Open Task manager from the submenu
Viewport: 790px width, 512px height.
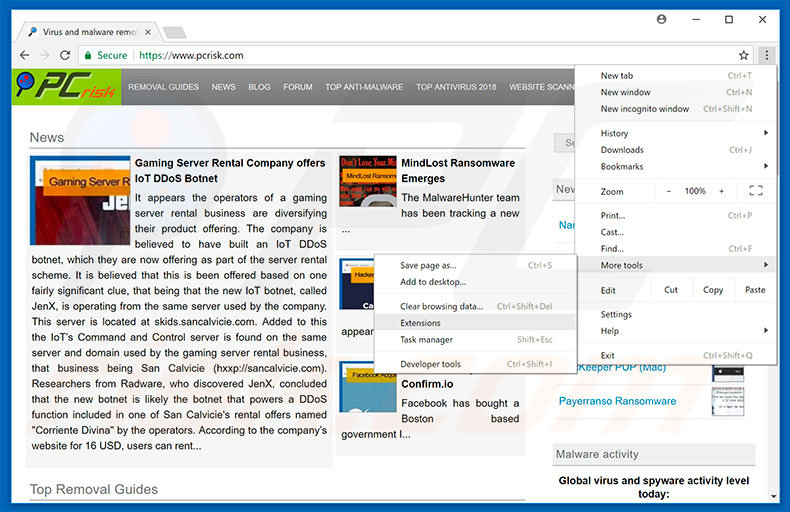pyautogui.click(x=475, y=340)
